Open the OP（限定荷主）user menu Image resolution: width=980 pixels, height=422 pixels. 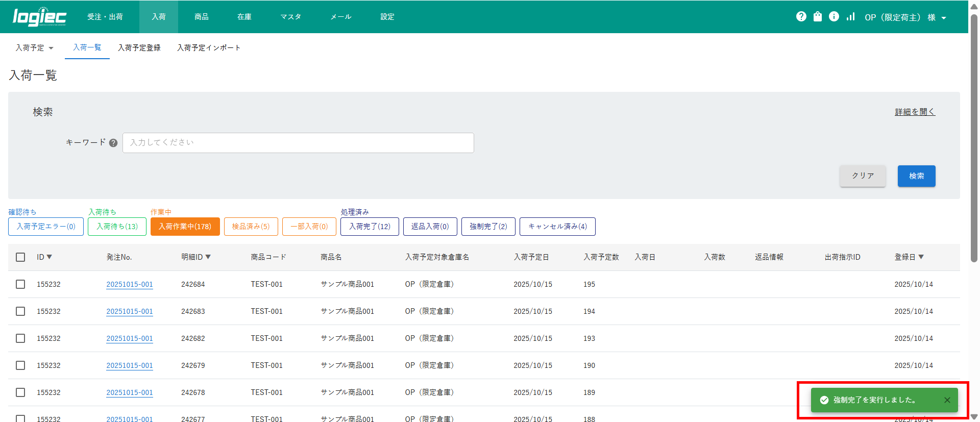pyautogui.click(x=905, y=17)
